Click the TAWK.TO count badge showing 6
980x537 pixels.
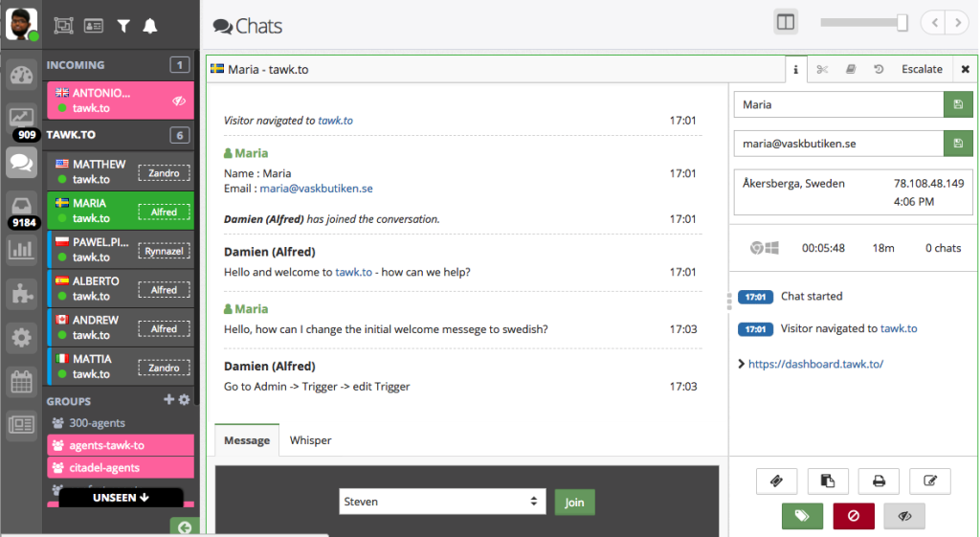point(180,135)
